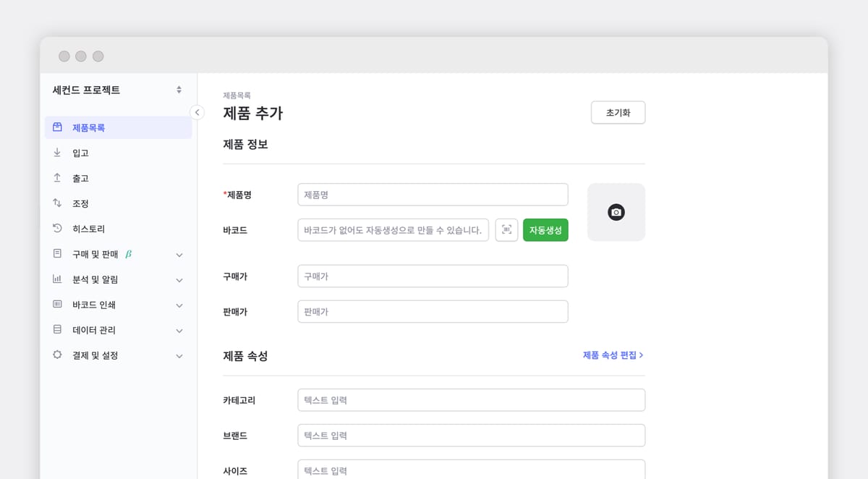This screenshot has width=868, height=479.
Task: Expand the 결제 및 설정 menu
Action: click(117, 355)
